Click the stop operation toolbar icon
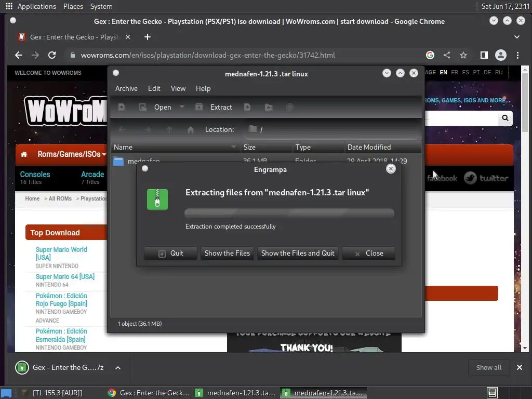The image size is (532, 399). coord(289,107)
